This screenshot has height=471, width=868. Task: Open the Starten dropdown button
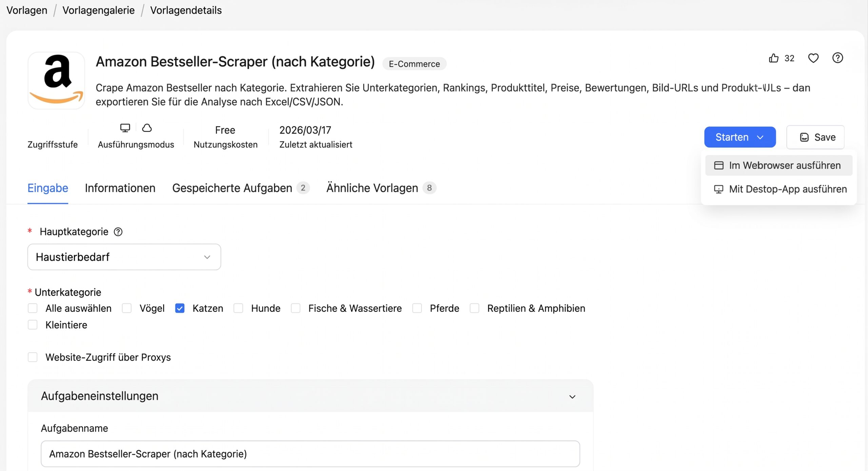click(739, 137)
